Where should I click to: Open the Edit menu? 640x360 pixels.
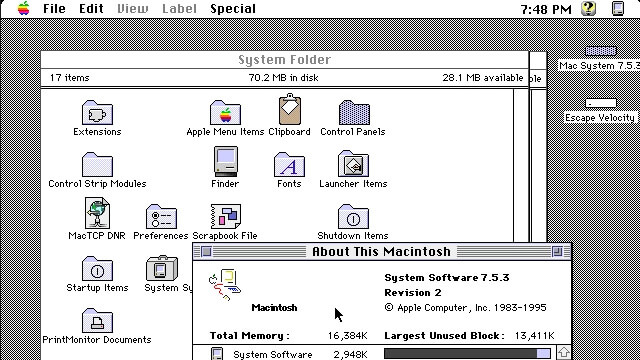coord(91,9)
